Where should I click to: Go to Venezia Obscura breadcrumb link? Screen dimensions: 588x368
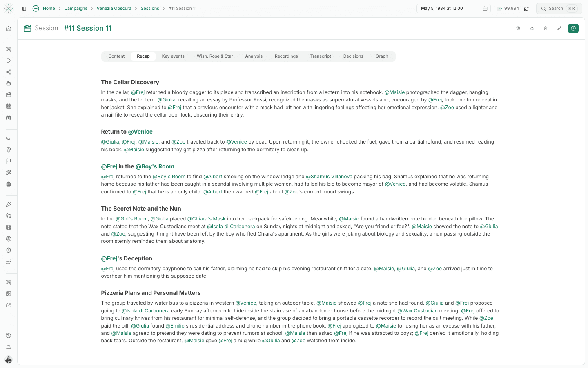coord(114,9)
